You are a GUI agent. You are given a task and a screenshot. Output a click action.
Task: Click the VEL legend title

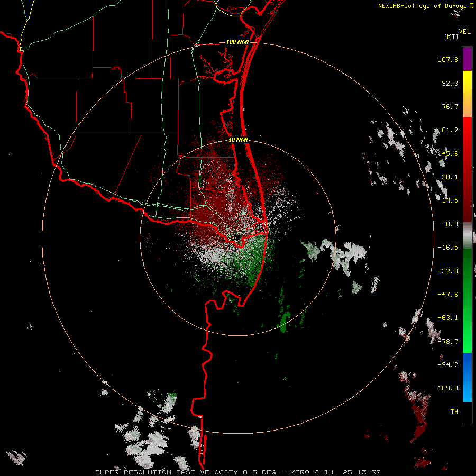(x=465, y=32)
